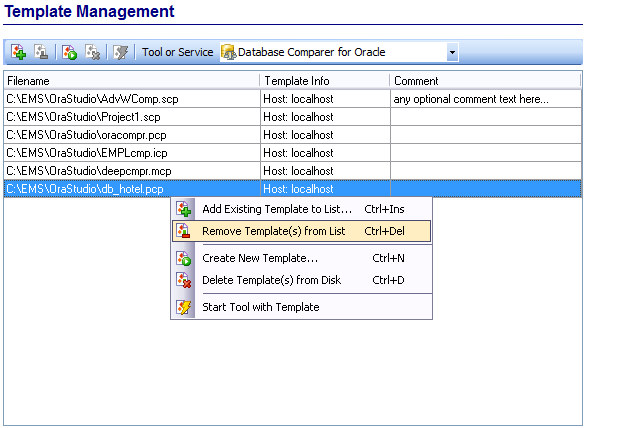Click the Delete Template from Disk toolbar icon
633x428 pixels.
(93, 52)
